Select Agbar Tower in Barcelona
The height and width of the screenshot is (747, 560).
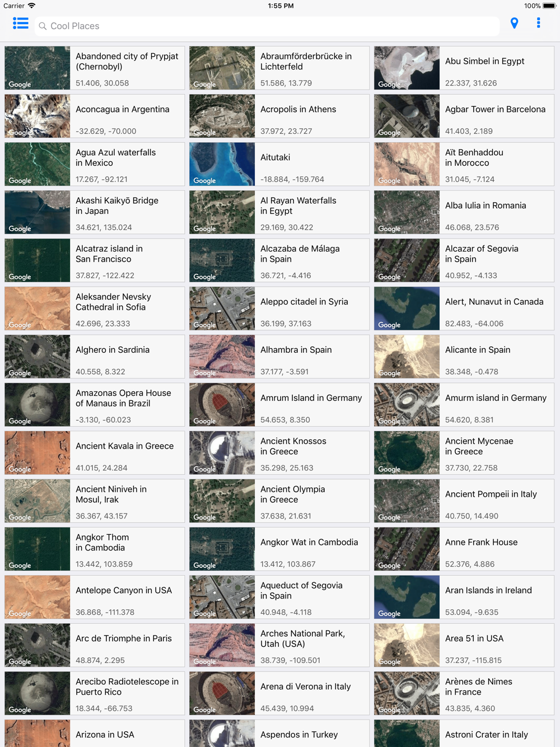[x=464, y=116]
